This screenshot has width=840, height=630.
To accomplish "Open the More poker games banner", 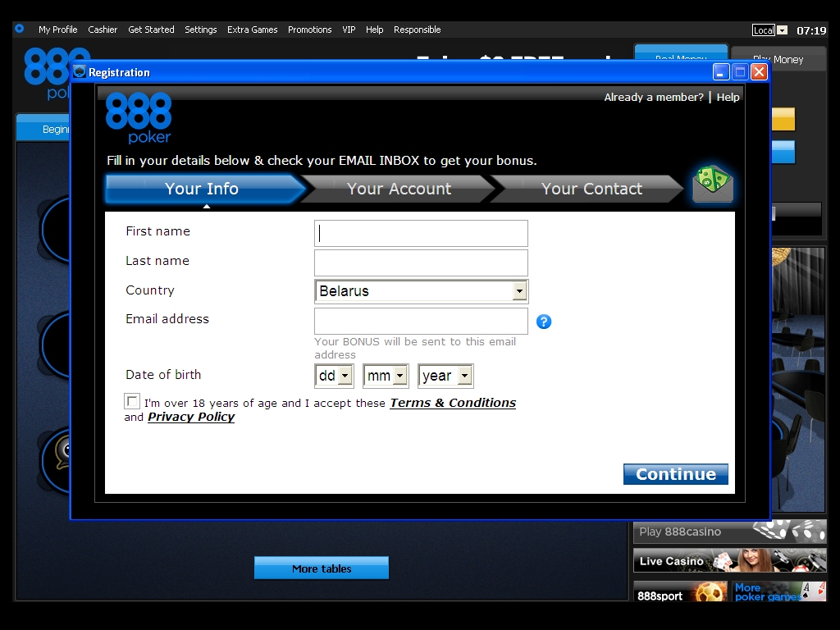I will click(779, 592).
